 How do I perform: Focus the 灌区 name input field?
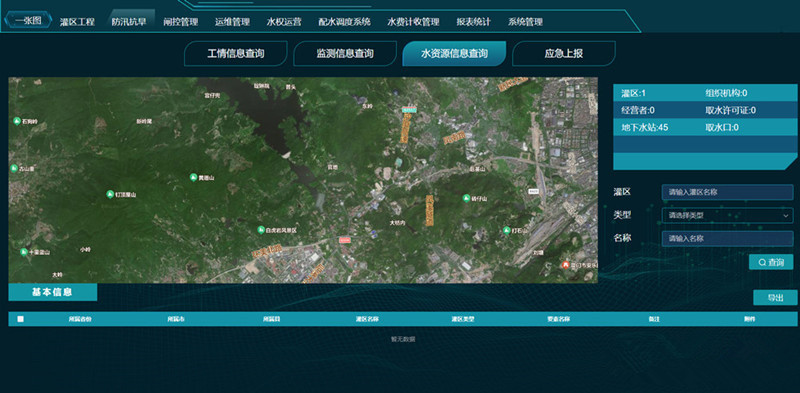(x=728, y=192)
